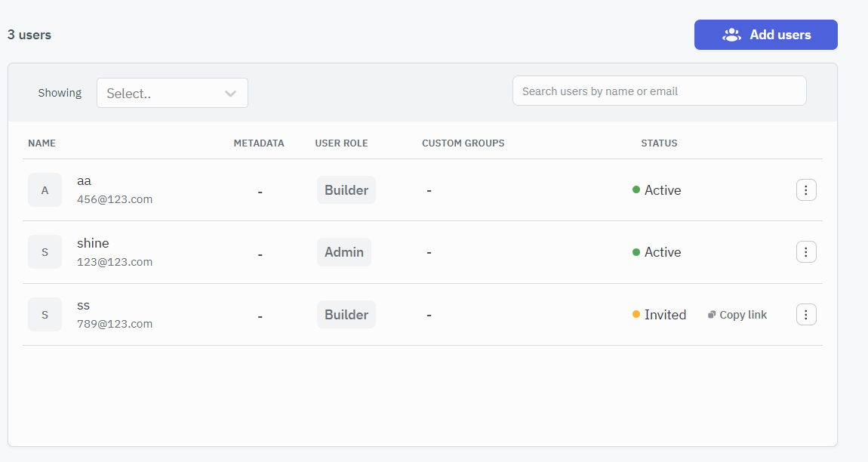Click avatar icon 'A' for user aa
This screenshot has width=868, height=462.
(x=45, y=190)
